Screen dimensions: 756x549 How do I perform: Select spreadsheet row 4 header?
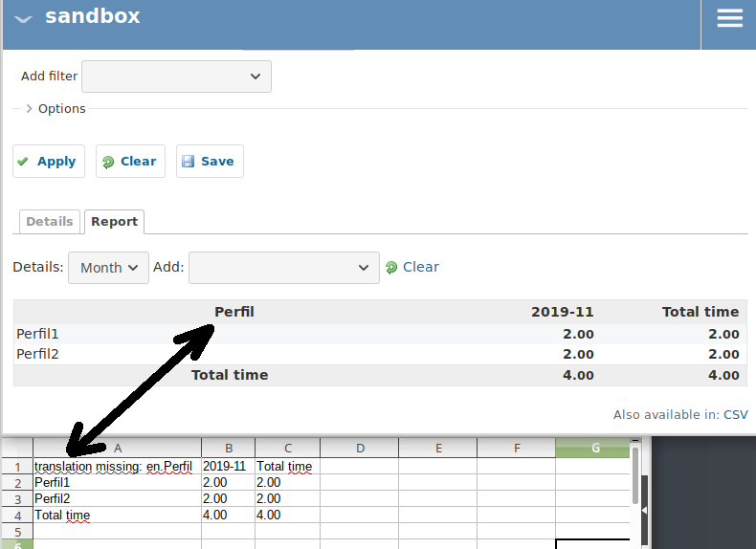tap(17, 516)
